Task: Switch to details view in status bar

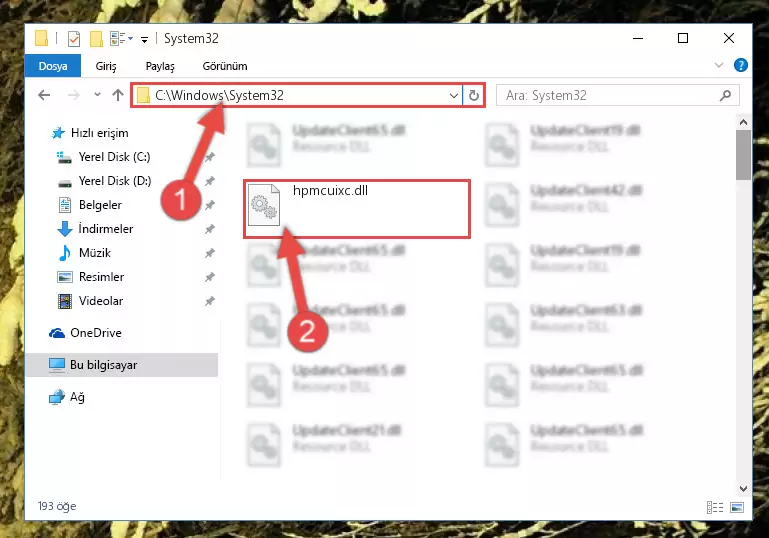Action: tap(715, 507)
